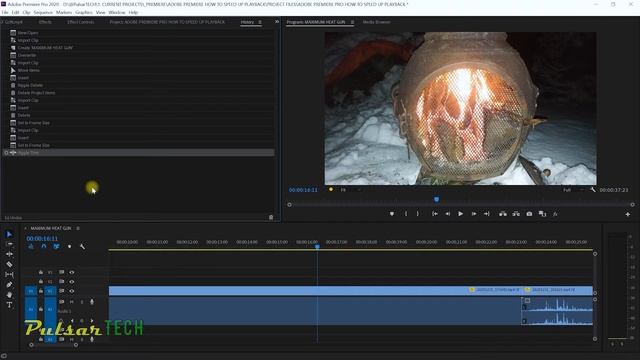Step back one frame

pos(447,214)
